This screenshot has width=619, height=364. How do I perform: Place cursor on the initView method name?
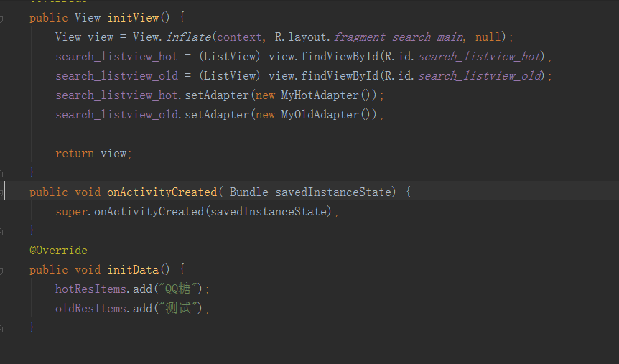(x=134, y=18)
